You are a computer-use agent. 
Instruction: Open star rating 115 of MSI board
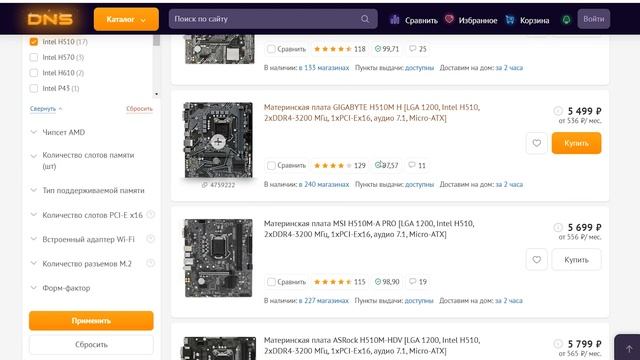[x=339, y=282]
